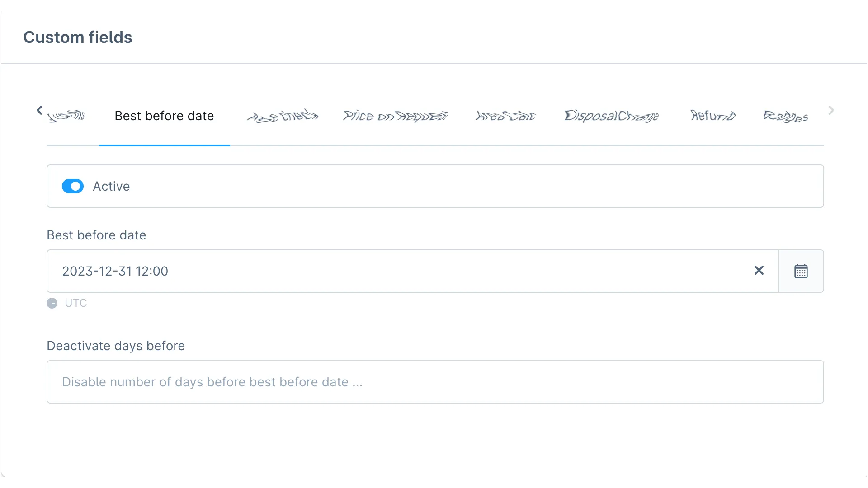Switch to the Best before date tab
This screenshot has width=868, height=488.
pos(164,116)
